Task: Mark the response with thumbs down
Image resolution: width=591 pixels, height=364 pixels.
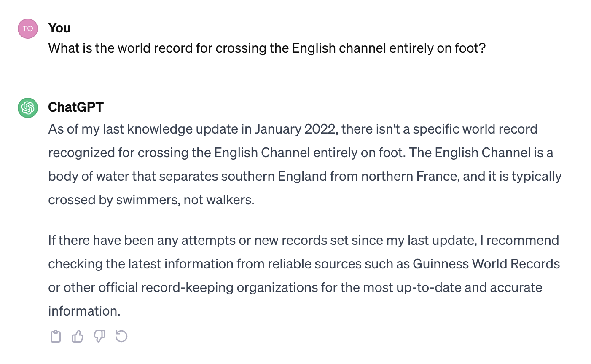Action: tap(99, 336)
